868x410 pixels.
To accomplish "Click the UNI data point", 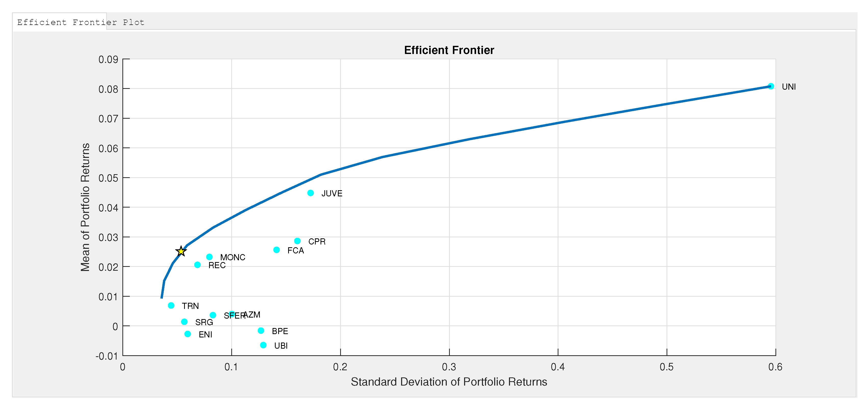I will 771,86.
